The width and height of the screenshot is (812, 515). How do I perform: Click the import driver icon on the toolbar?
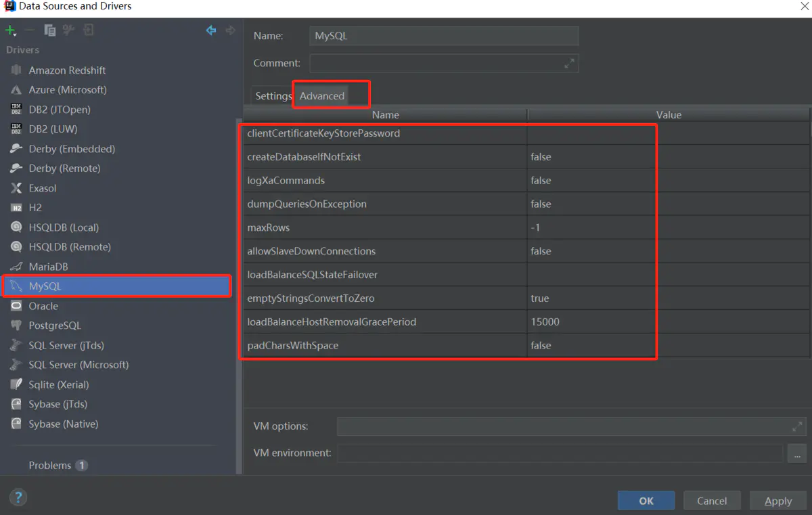pyautogui.click(x=87, y=30)
